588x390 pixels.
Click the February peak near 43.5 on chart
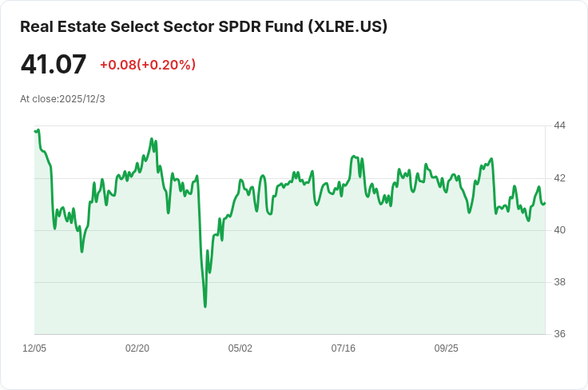click(152, 139)
